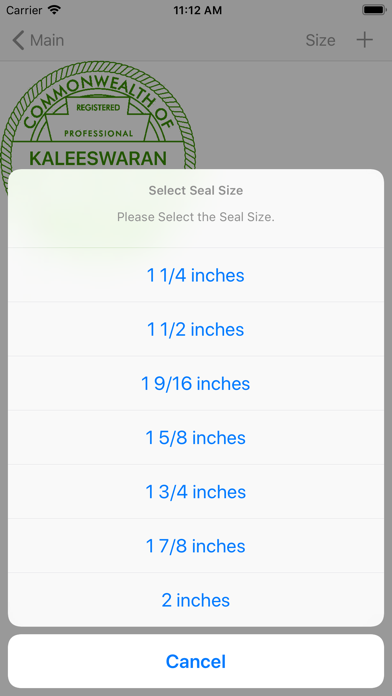
Task: Tap the battery icon in status bar
Action: click(374, 10)
